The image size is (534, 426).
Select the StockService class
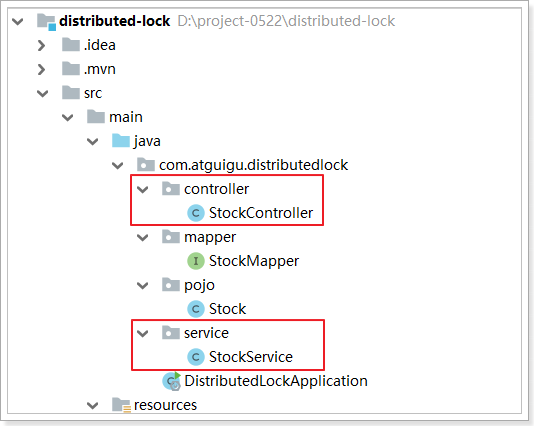[x=251, y=357]
